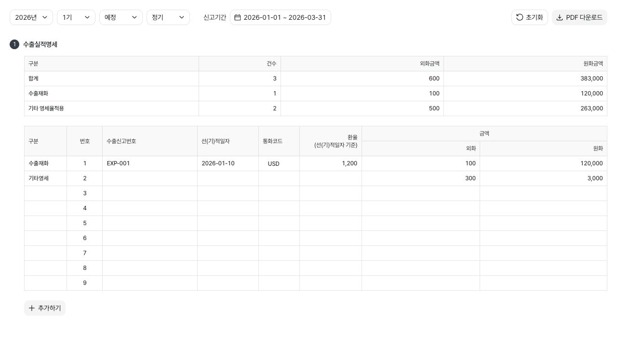Image resolution: width=617 pixels, height=364 pixels.
Task: Click the EXP-001 export declaration number cell
Action: (150, 163)
